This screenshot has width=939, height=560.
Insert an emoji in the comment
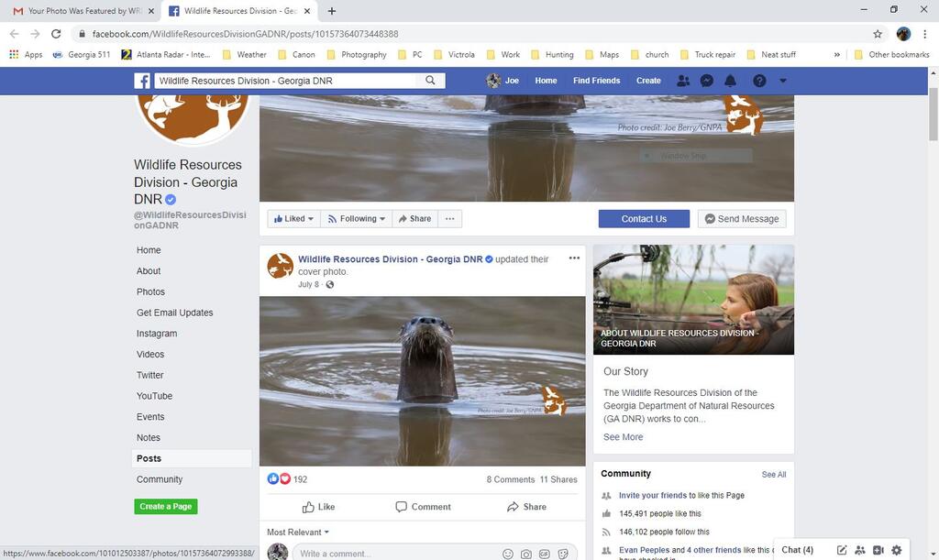[508, 554]
